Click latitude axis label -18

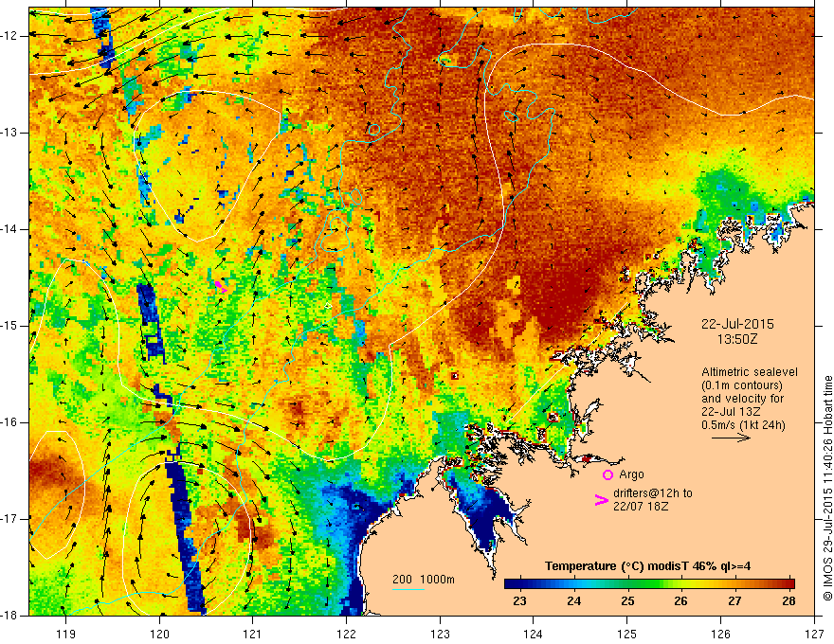pos(10,616)
